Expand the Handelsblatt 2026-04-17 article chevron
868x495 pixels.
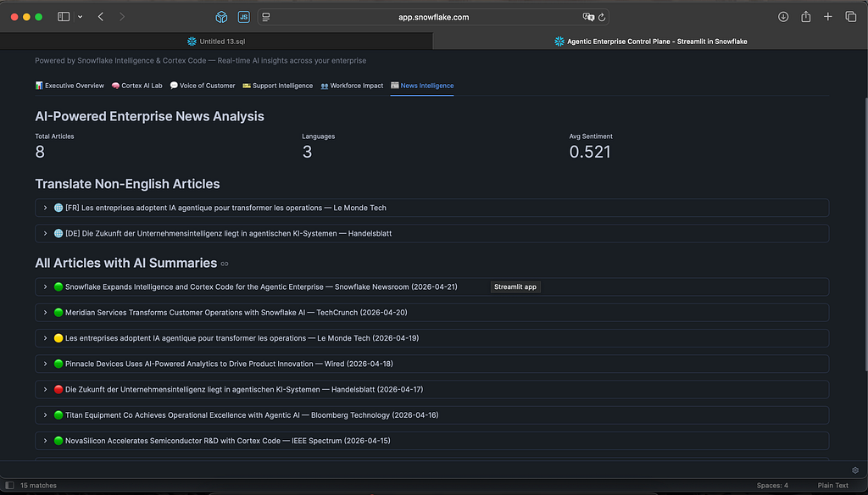(45, 389)
